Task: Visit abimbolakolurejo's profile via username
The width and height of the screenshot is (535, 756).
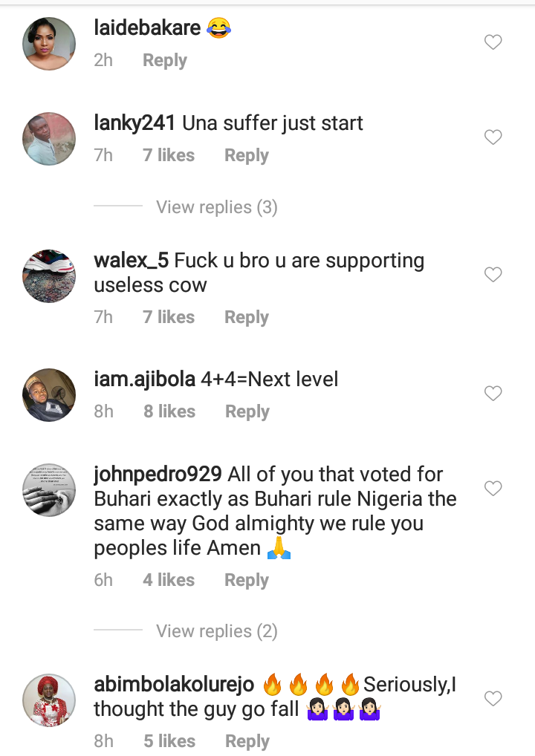Action: click(175, 685)
